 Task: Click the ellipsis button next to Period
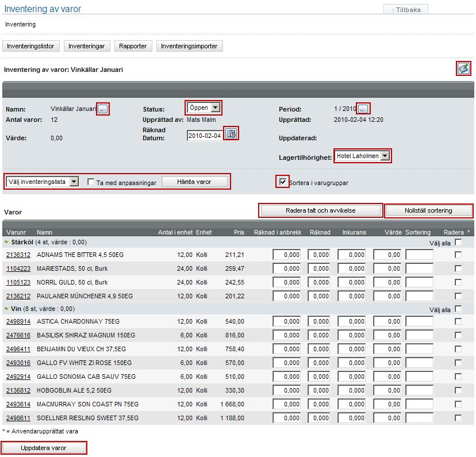coord(363,109)
